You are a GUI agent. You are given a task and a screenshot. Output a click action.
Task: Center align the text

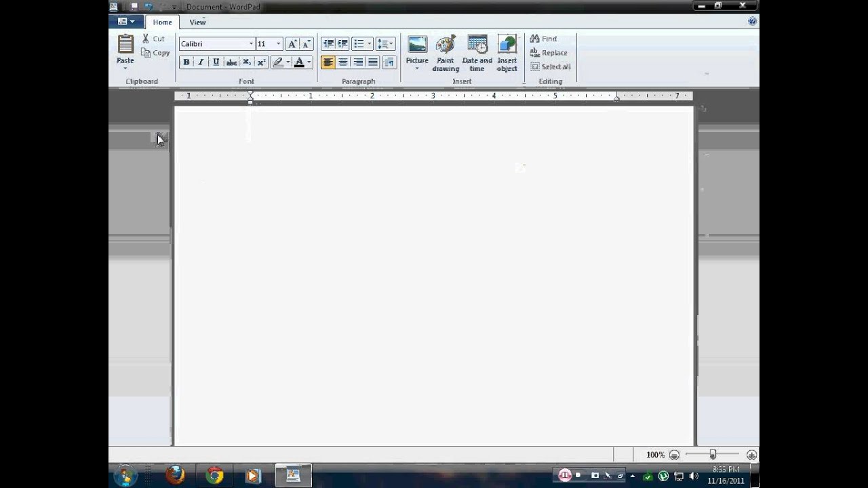(343, 62)
